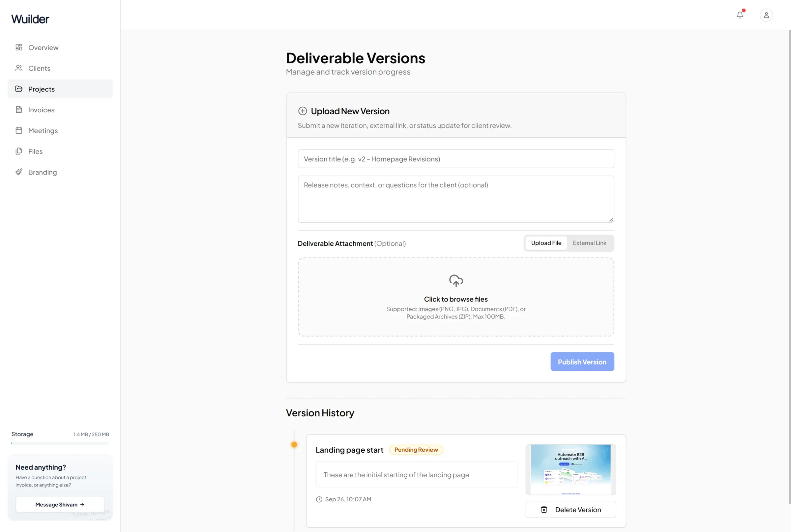
Task: Go to Overview in the sidebar
Action: pos(60,47)
